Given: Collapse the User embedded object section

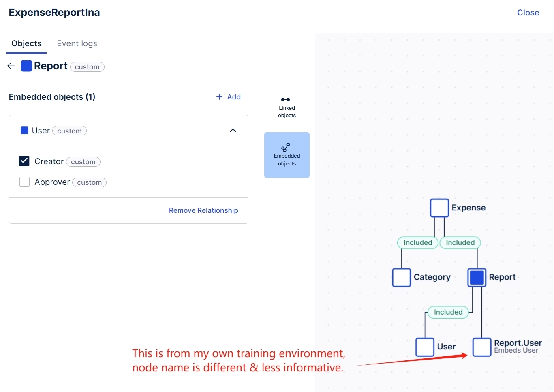Looking at the screenshot, I should [233, 131].
